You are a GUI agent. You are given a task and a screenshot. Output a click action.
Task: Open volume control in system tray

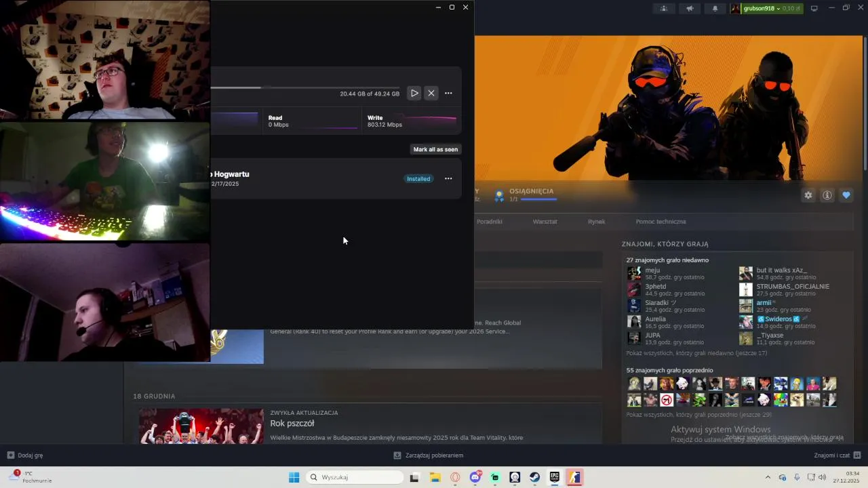(823, 477)
